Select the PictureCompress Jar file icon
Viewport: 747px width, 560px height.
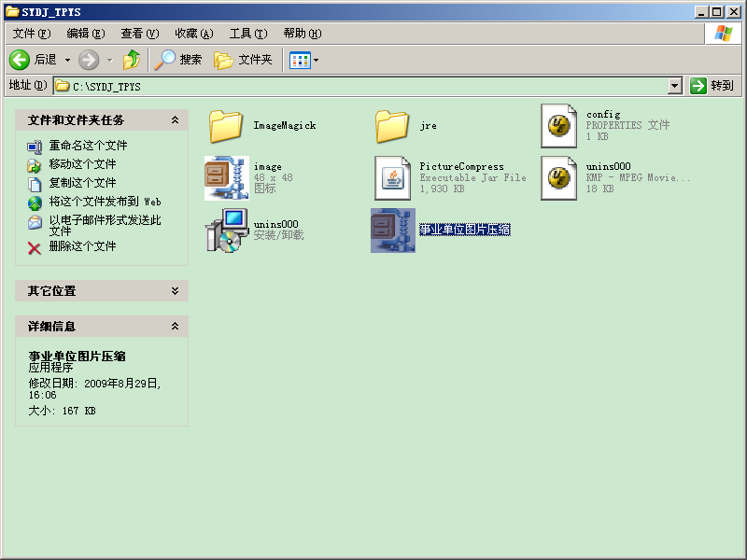[392, 177]
